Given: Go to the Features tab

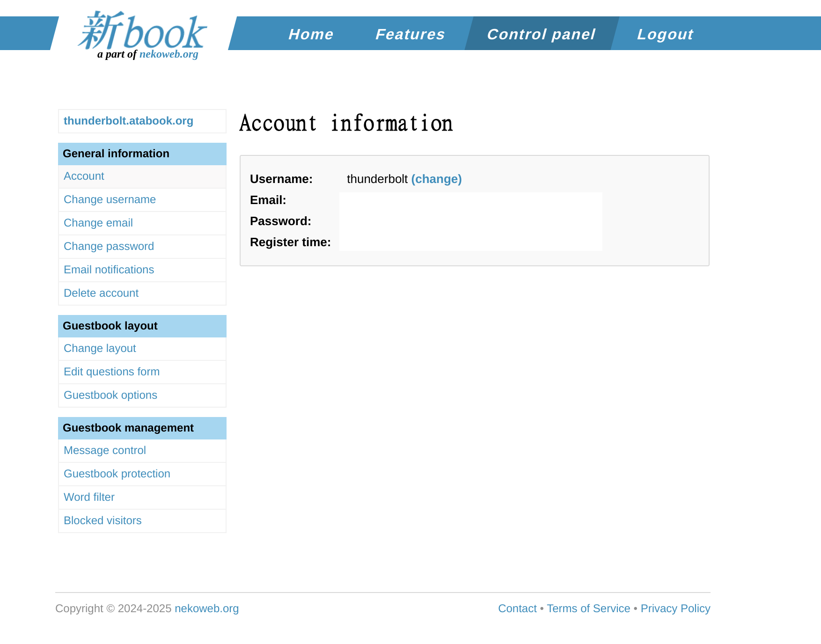Looking at the screenshot, I should click(x=410, y=34).
